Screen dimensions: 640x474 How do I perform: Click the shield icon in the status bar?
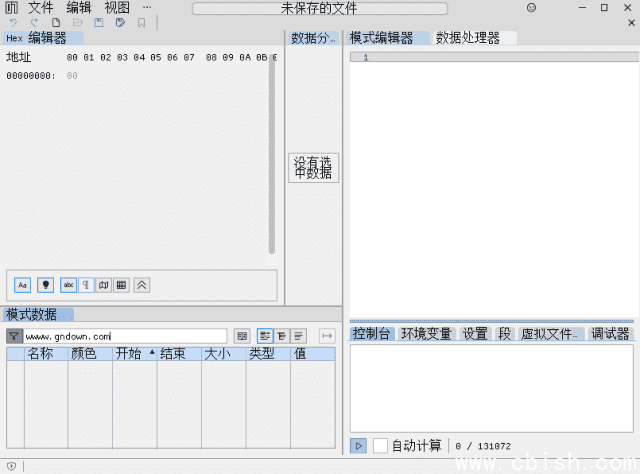tap(11, 466)
